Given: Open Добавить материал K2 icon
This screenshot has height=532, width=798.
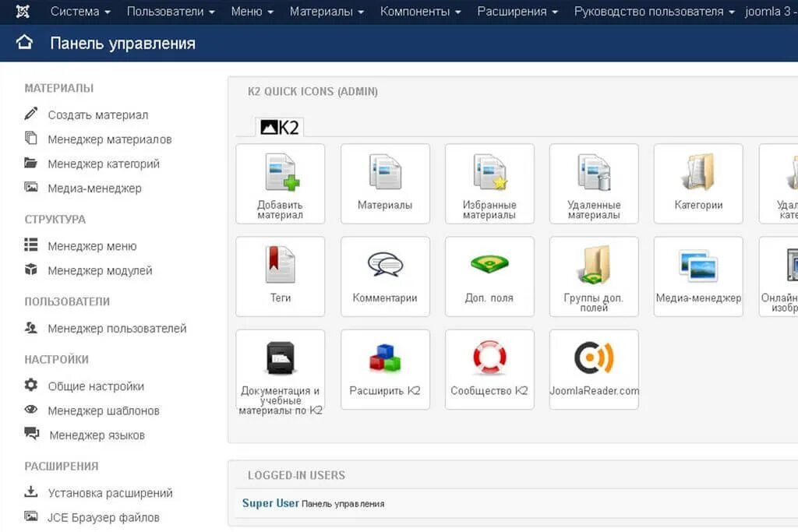Looking at the screenshot, I should tap(280, 184).
